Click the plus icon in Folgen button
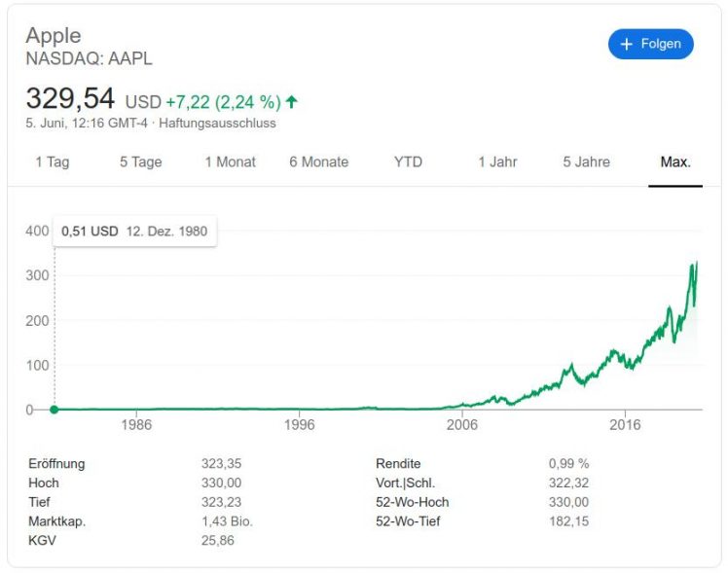Viewport: 728px width, 573px height. point(626,45)
